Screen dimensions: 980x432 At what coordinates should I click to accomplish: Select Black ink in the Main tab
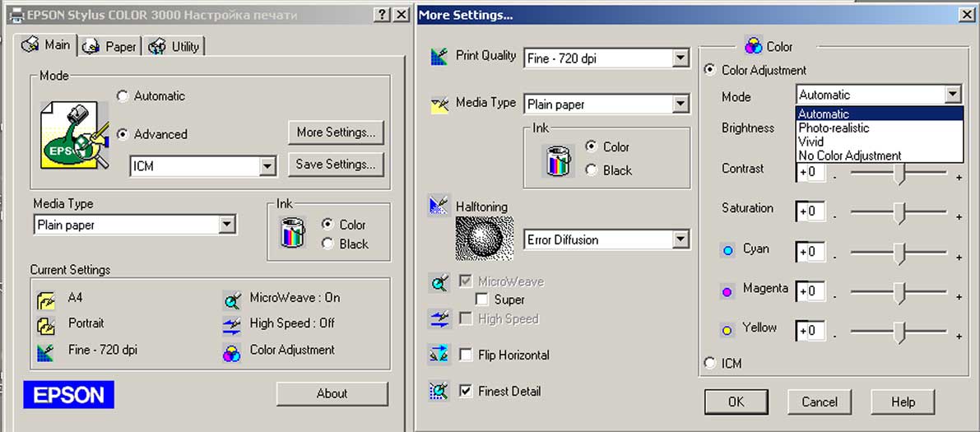click(x=327, y=244)
